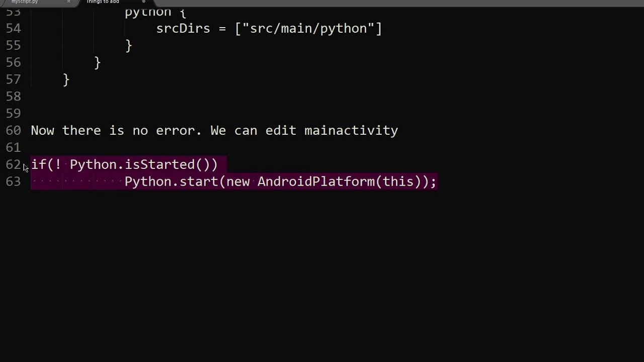The height and width of the screenshot is (362, 644).
Task: Place cursor on the word srcDirs
Action: 183,29
